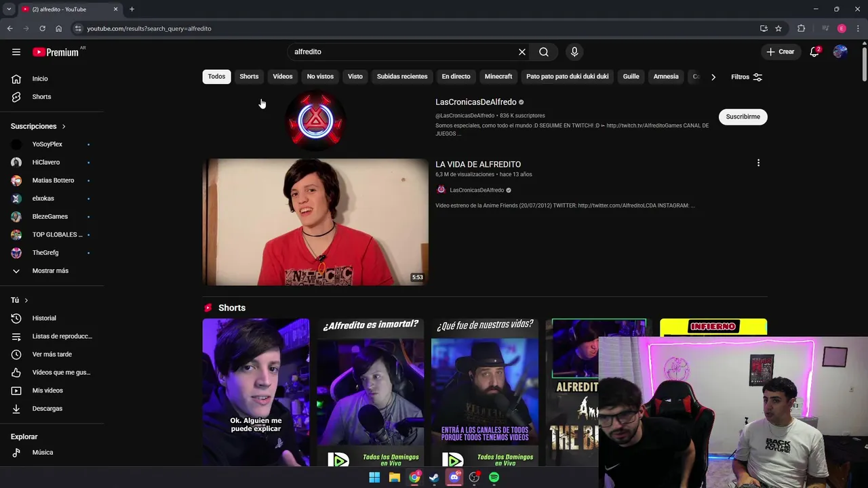Image resolution: width=868 pixels, height=488 pixels.
Task: Open Steam from the taskbar
Action: click(x=434, y=477)
